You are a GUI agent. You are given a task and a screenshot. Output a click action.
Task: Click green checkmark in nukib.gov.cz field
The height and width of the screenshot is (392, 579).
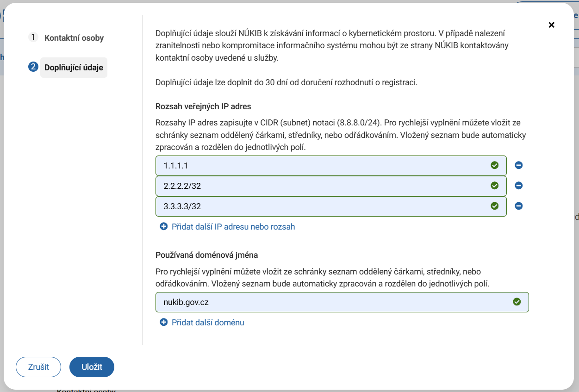[x=517, y=302]
